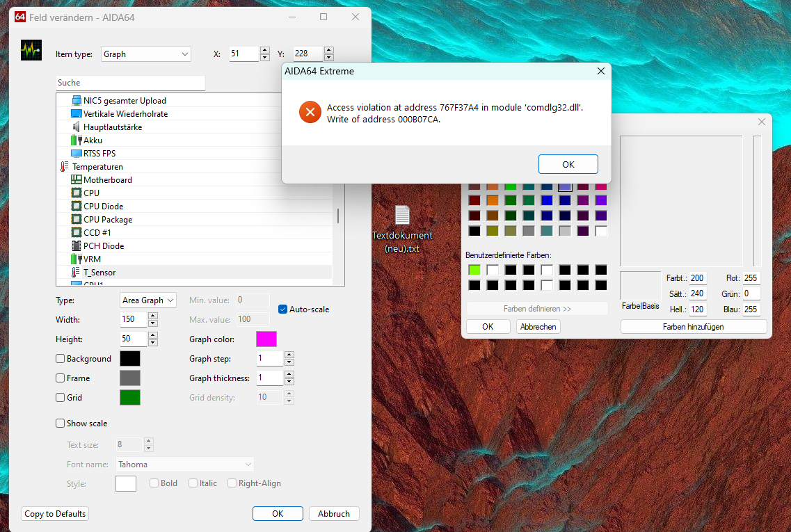Viewport: 791px width, 532px height.
Task: Click the monitor icon beside RTSS FPS
Action: click(x=76, y=153)
